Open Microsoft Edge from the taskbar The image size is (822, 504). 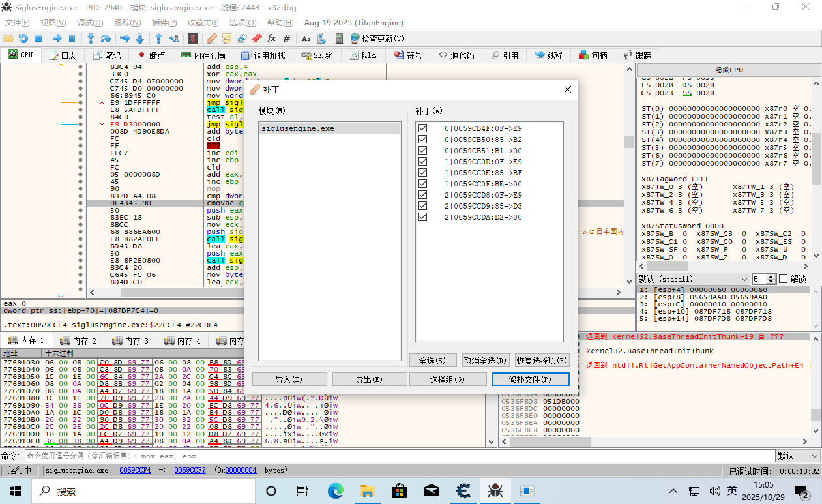pyautogui.click(x=335, y=490)
